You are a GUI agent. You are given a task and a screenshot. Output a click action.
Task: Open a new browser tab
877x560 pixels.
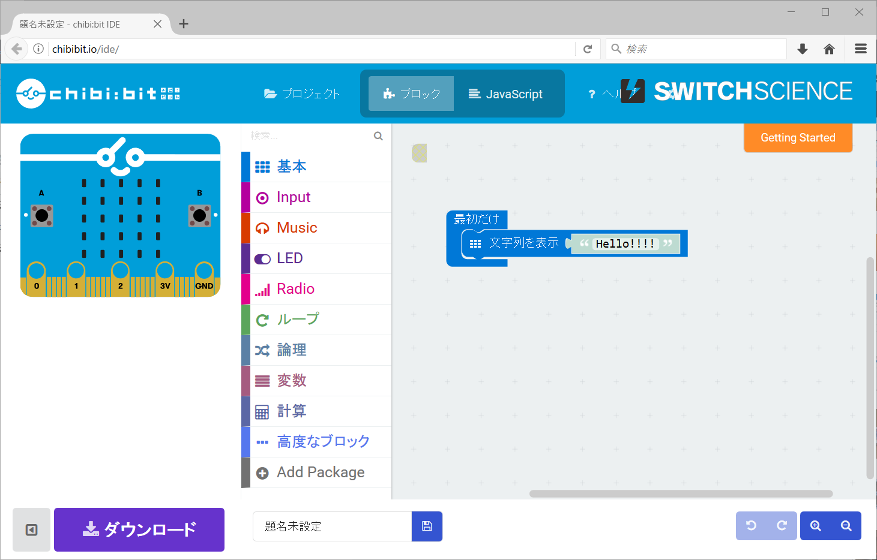tap(183, 24)
